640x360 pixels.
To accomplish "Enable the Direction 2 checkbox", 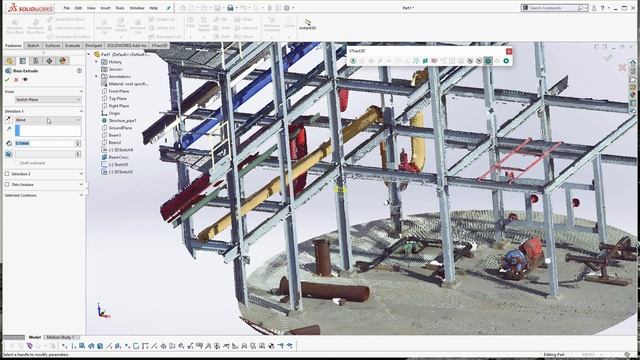I will click(x=7, y=174).
